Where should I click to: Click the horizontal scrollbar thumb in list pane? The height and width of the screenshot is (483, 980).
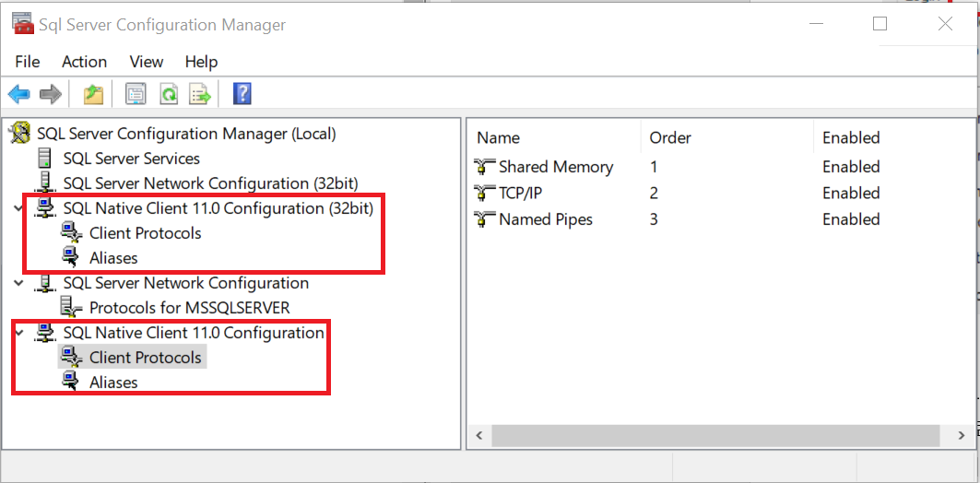tap(715, 435)
